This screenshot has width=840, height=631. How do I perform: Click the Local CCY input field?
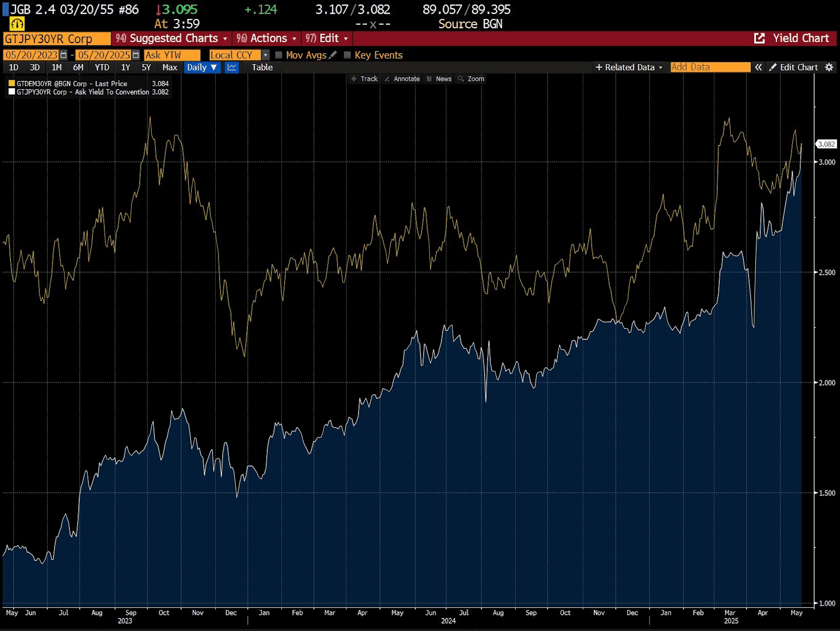pos(235,55)
